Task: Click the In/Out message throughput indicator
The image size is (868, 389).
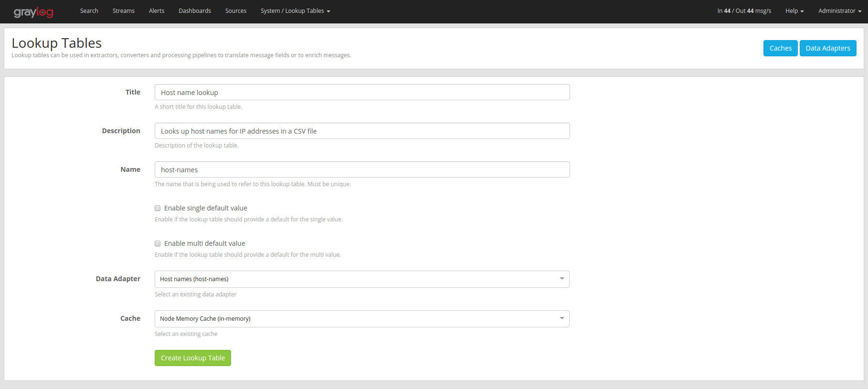Action: pyautogui.click(x=744, y=11)
